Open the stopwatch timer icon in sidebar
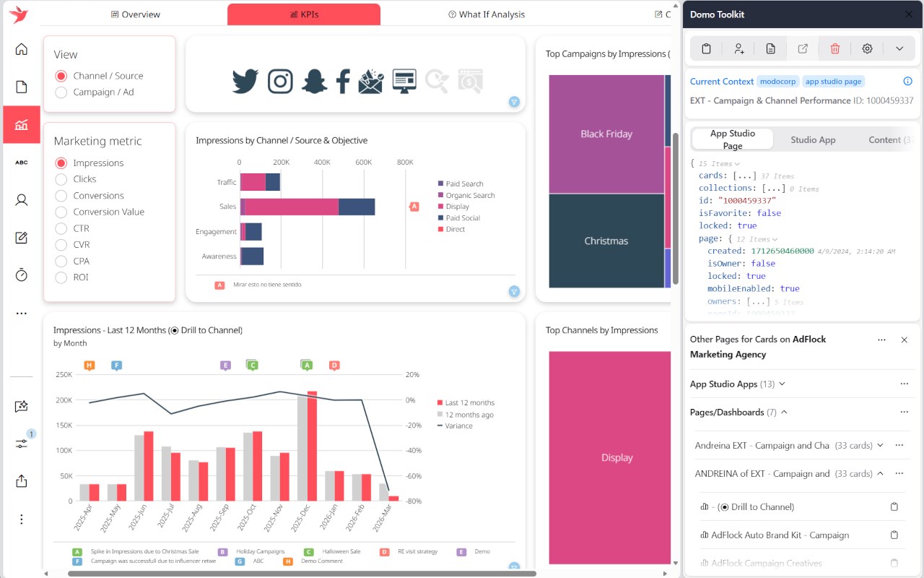924x578 pixels. [x=22, y=275]
